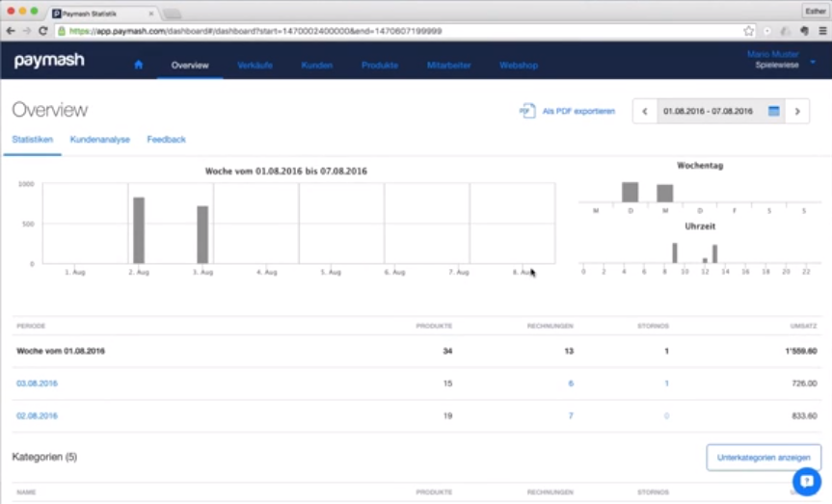Bookmark page with the star icon
The width and height of the screenshot is (832, 504).
point(749,31)
